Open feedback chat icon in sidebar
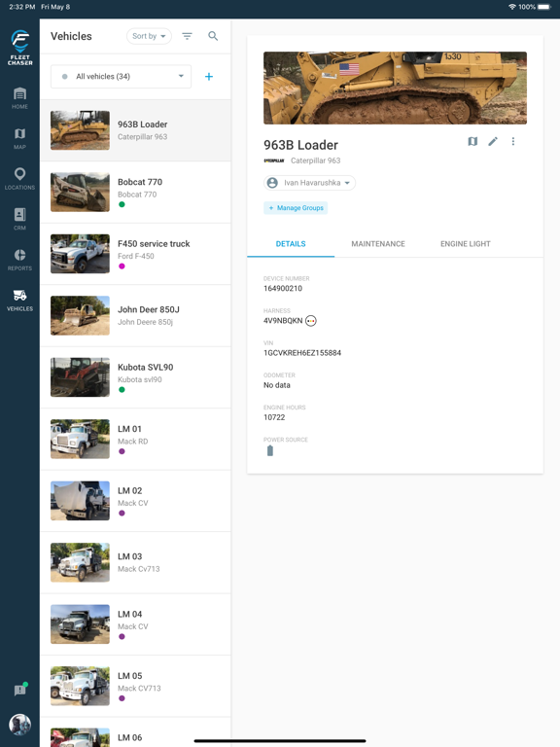 pyautogui.click(x=20, y=690)
